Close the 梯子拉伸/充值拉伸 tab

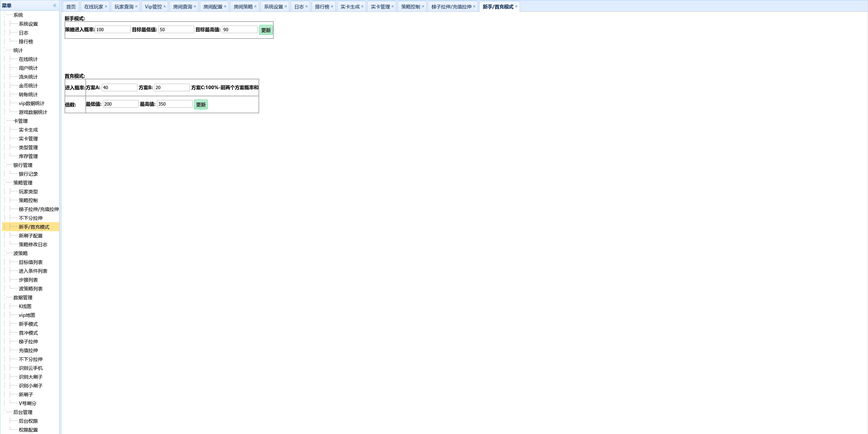tap(474, 6)
